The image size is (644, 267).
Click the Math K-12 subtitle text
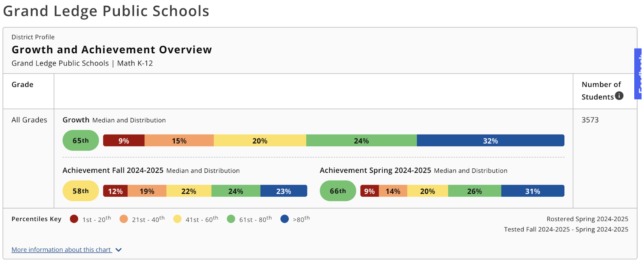(x=135, y=63)
